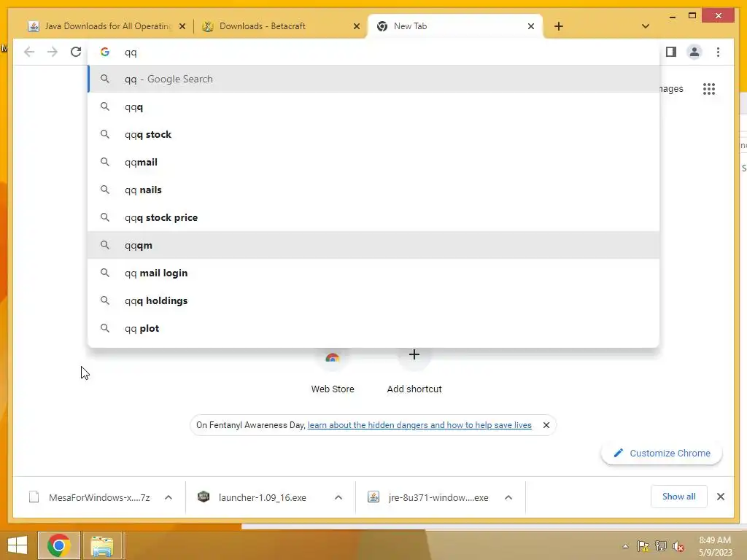Click the address bar containing qq
747x560 pixels.
click(373, 52)
